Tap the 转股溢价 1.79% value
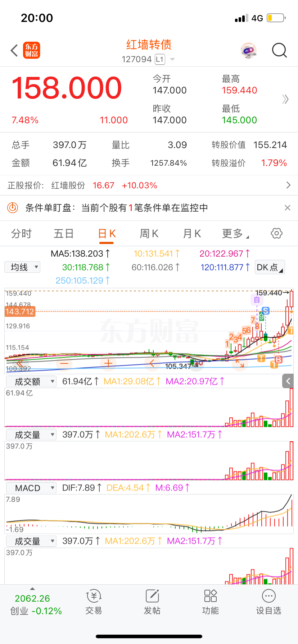The width and height of the screenshot is (298, 644). click(x=274, y=163)
